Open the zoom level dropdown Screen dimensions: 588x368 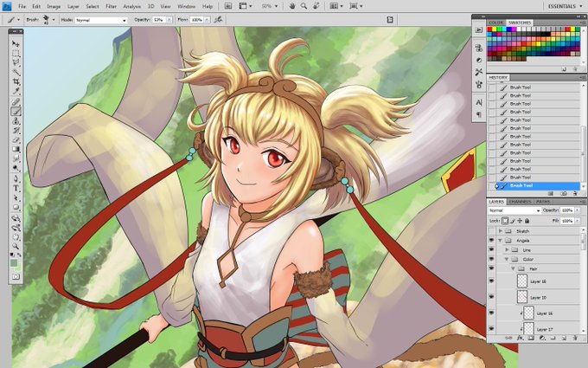click(x=277, y=6)
